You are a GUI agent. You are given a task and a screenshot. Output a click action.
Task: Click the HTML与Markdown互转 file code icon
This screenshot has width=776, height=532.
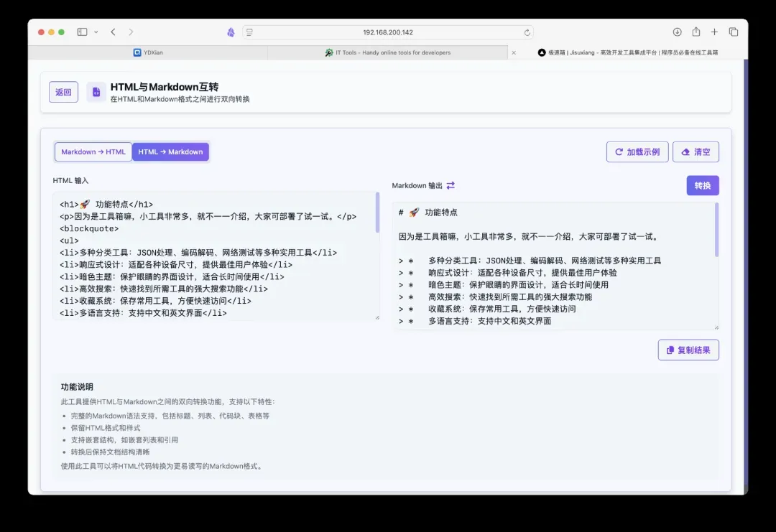(96, 92)
